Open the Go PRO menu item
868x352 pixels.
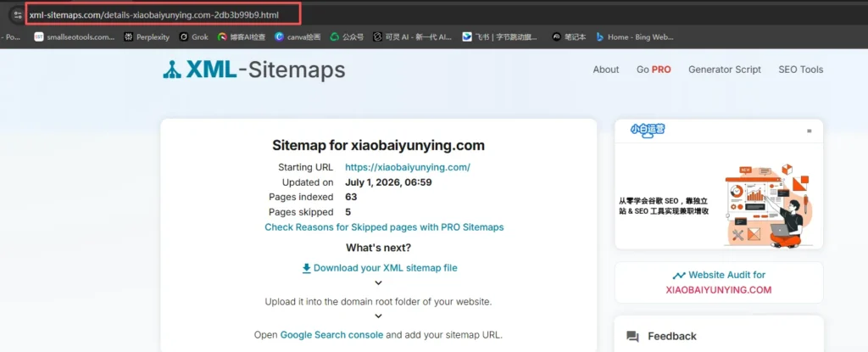654,70
